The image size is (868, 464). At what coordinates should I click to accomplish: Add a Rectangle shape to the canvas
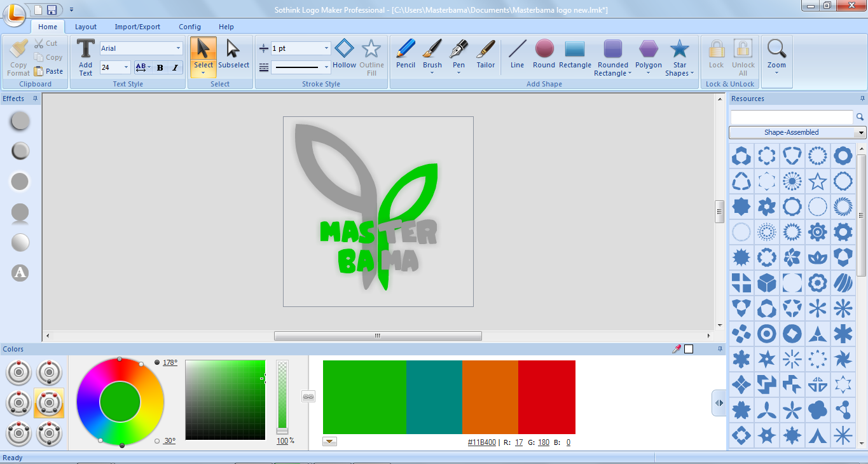click(575, 56)
